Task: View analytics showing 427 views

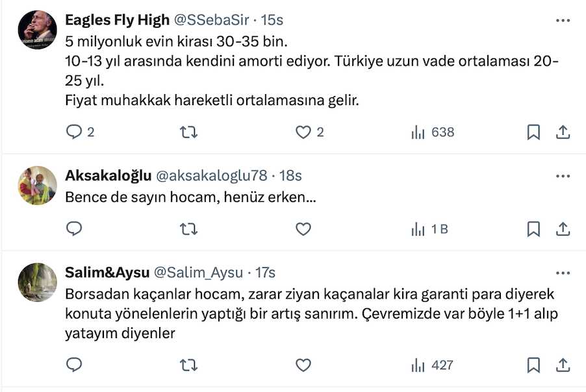Action: tap(432, 365)
